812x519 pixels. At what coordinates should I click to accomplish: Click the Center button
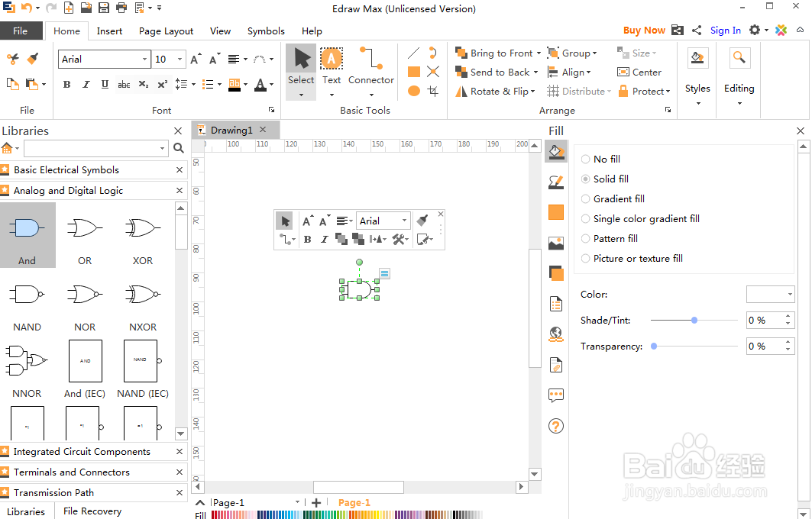[639, 73]
